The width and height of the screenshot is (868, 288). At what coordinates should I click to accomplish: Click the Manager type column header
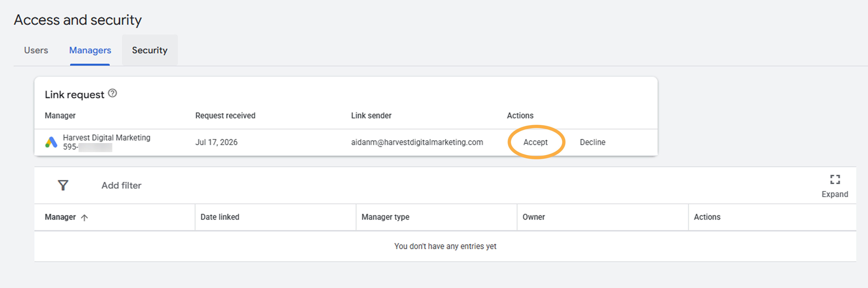385,217
